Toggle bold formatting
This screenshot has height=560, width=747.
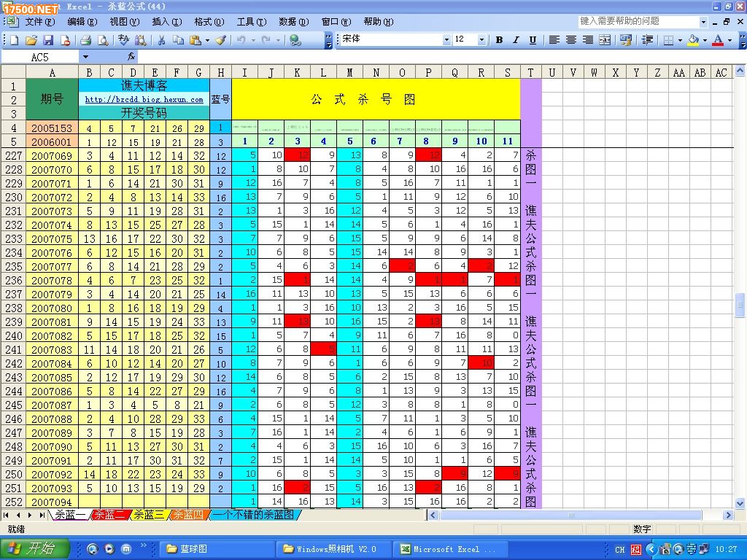(x=499, y=40)
